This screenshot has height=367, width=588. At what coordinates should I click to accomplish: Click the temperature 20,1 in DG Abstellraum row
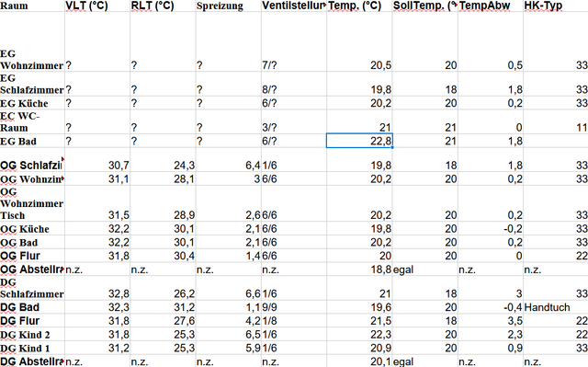(359, 361)
